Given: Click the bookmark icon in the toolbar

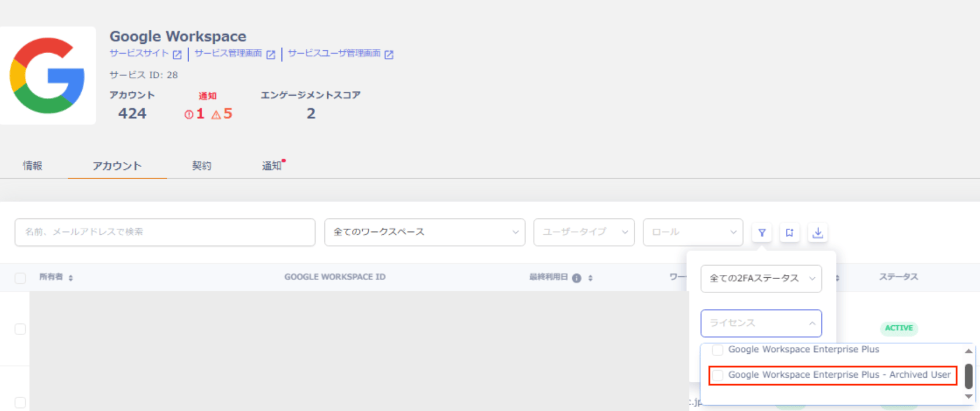Looking at the screenshot, I should point(790,232).
